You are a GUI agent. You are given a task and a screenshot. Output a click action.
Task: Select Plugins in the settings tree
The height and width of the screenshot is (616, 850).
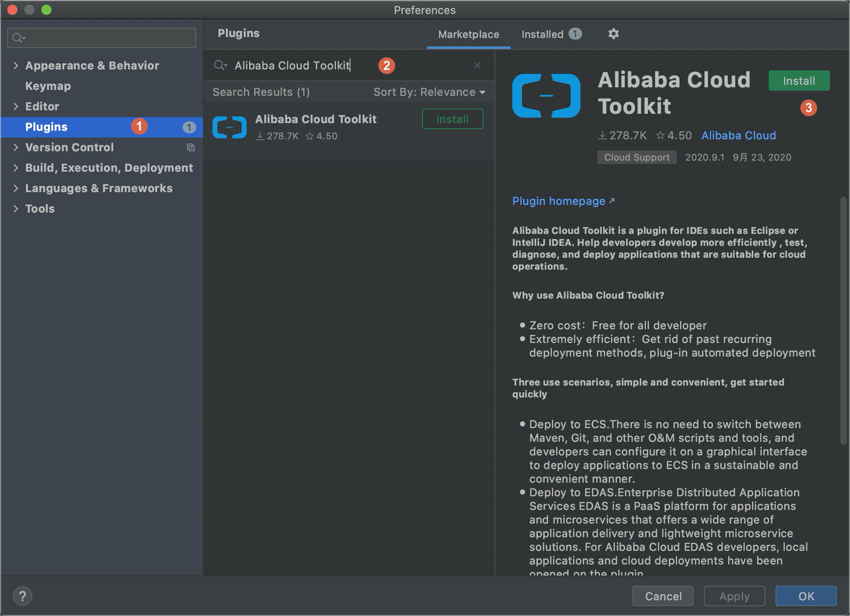click(x=46, y=127)
